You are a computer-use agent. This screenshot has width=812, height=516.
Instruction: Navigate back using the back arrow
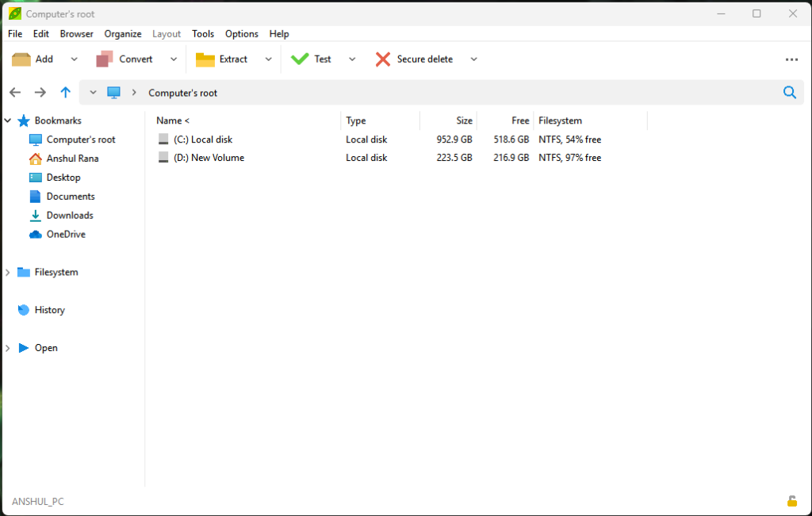point(14,92)
